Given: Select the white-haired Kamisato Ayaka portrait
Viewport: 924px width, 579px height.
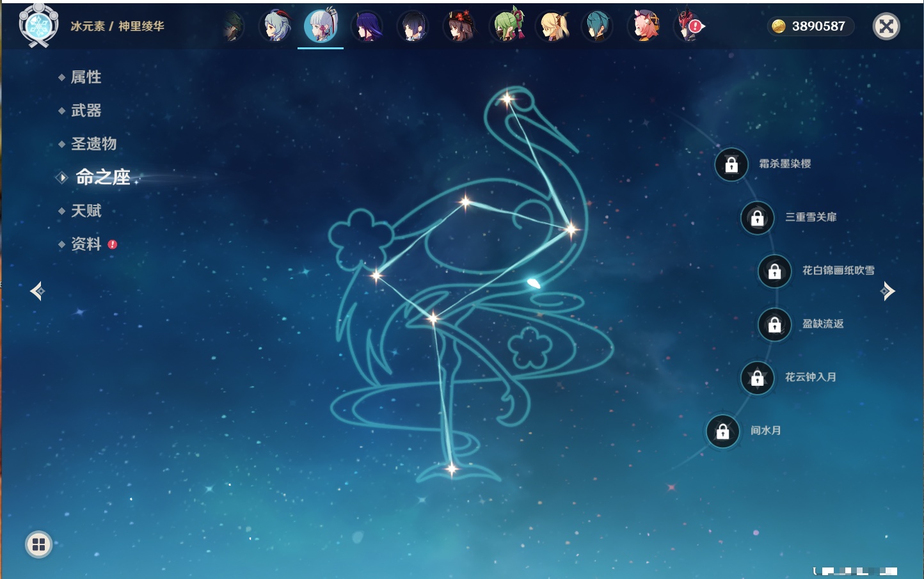Looking at the screenshot, I should coord(321,26).
